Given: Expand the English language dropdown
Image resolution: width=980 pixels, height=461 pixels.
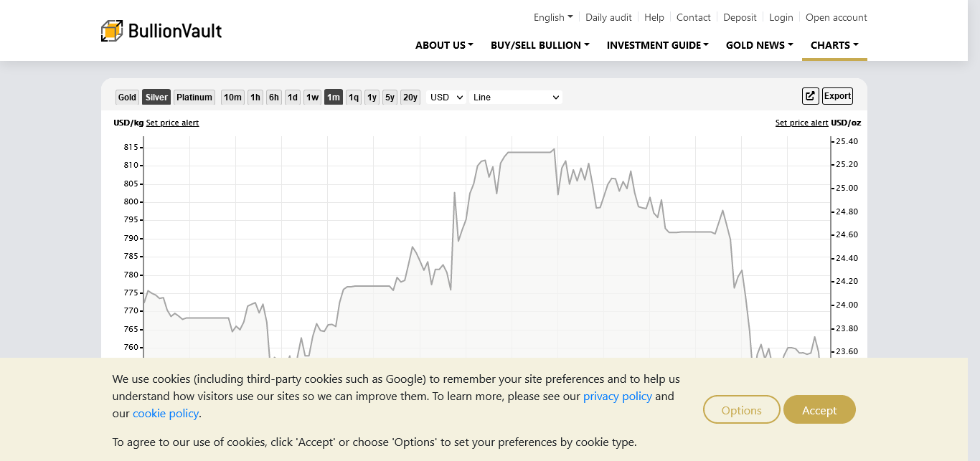Looking at the screenshot, I should (552, 17).
